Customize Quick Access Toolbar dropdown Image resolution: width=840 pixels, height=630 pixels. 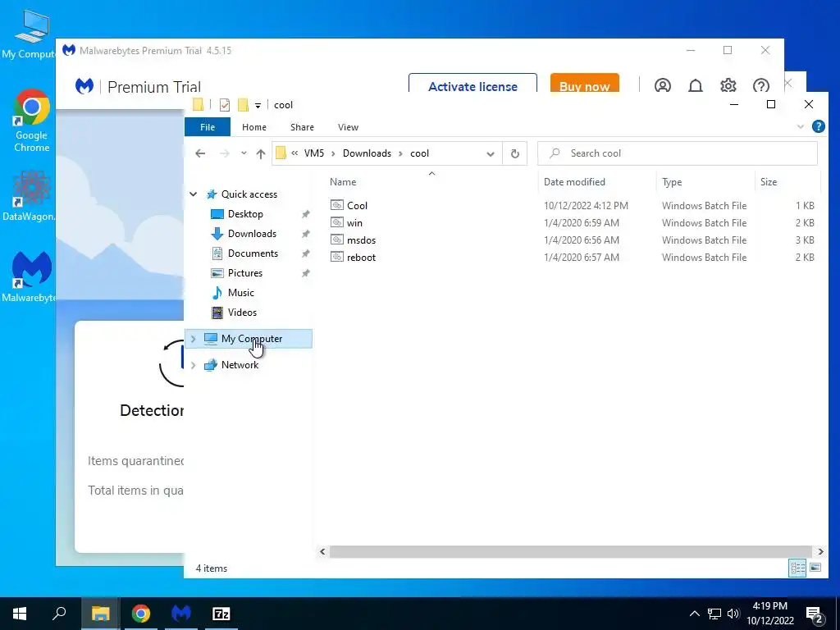(x=258, y=106)
